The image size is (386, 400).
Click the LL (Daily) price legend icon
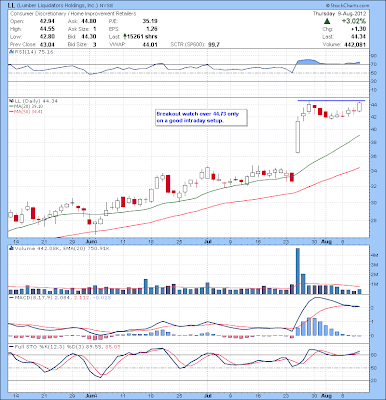[11, 100]
